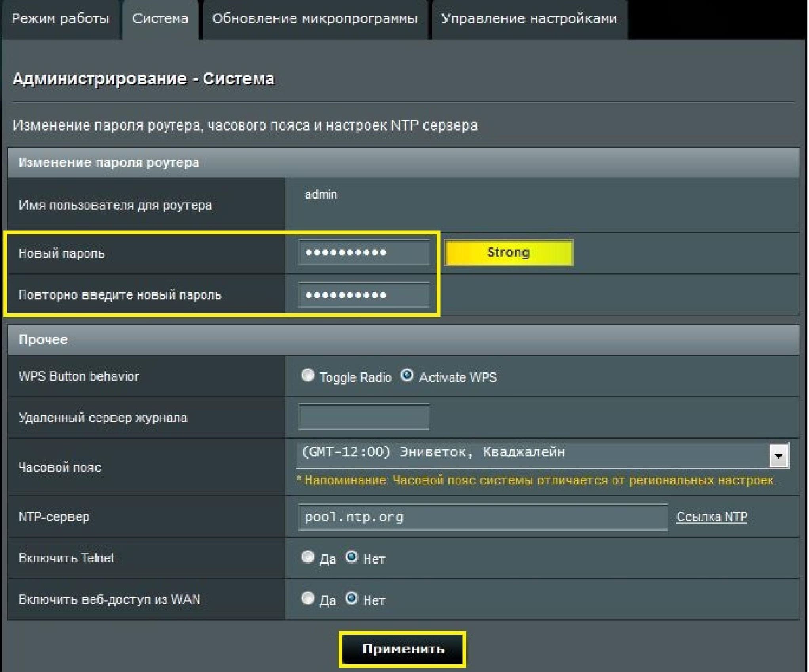Select Нет for веб-доступ из WAN

[x=351, y=598]
